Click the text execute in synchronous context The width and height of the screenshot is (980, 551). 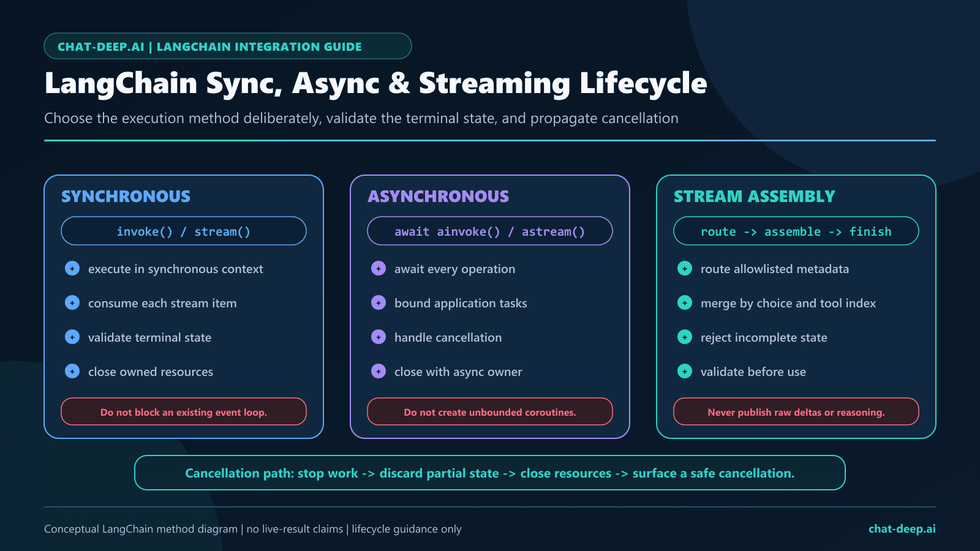[175, 269]
